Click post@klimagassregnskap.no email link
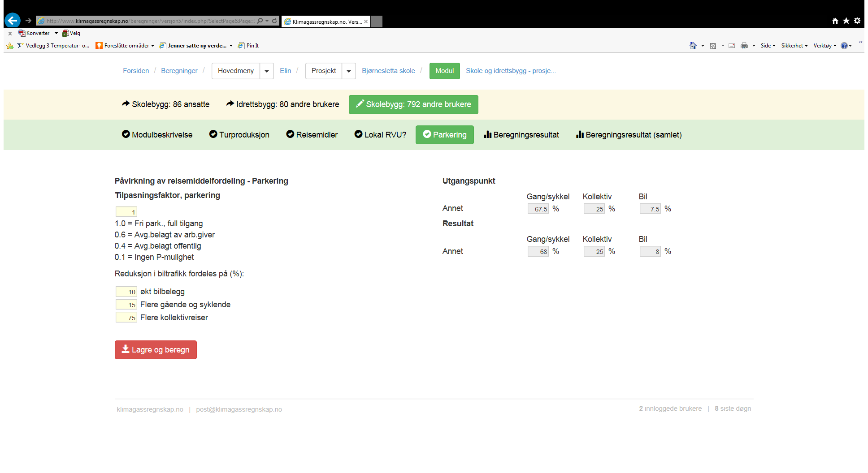 pos(239,409)
